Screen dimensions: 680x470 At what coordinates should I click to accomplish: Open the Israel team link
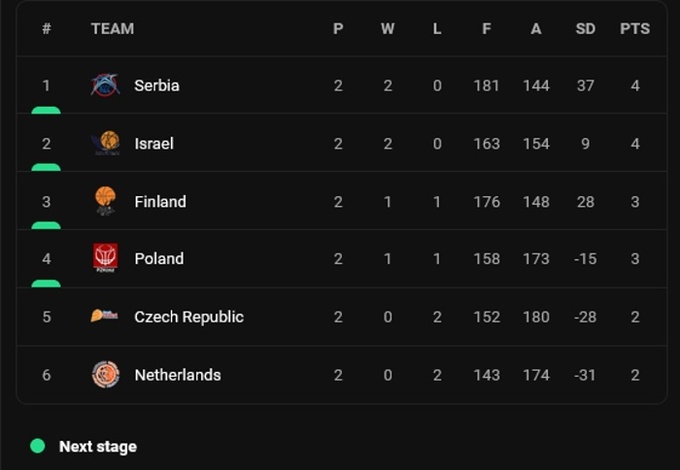tap(154, 144)
